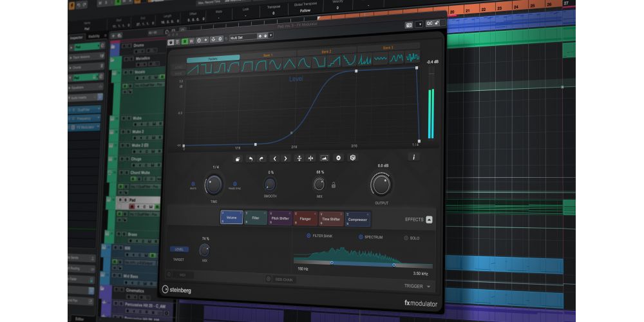Screen dimensions: 644x322
Task: Select the ramp-up waveform preset shape
Action: click(x=193, y=69)
